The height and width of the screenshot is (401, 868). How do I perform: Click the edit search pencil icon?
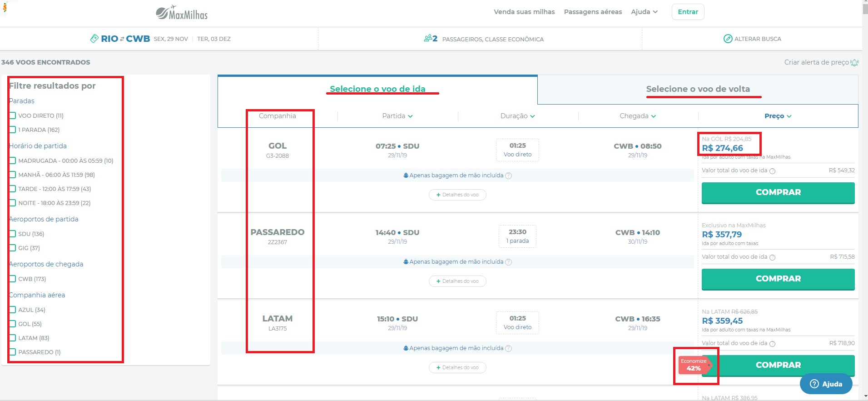[728, 39]
